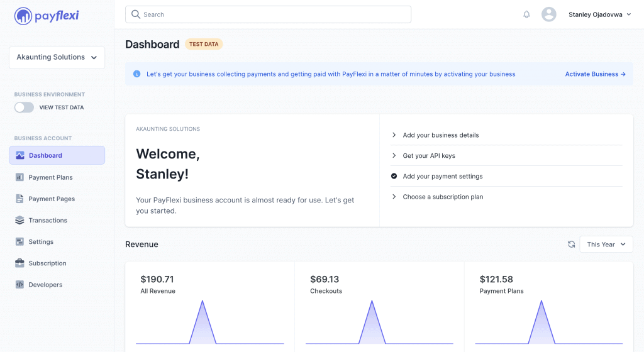The width and height of the screenshot is (644, 352).
Task: Expand the Get your API keys step
Action: click(x=506, y=155)
